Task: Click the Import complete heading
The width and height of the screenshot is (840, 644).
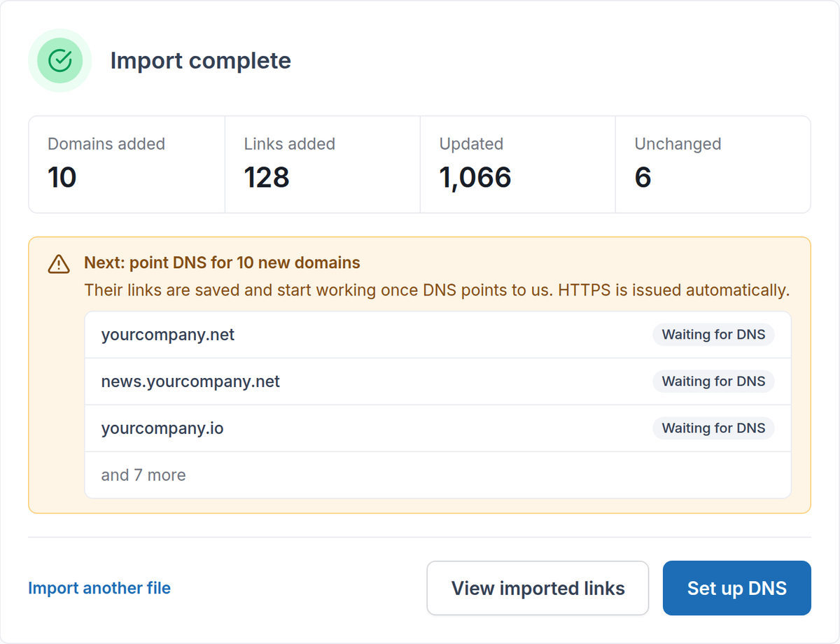Action: point(201,60)
